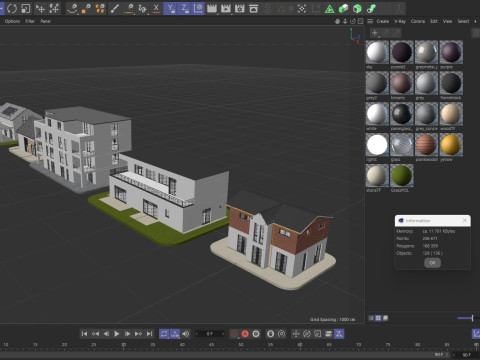This screenshot has height=360, width=480.
Task: Step back one frame
Action: point(106,334)
